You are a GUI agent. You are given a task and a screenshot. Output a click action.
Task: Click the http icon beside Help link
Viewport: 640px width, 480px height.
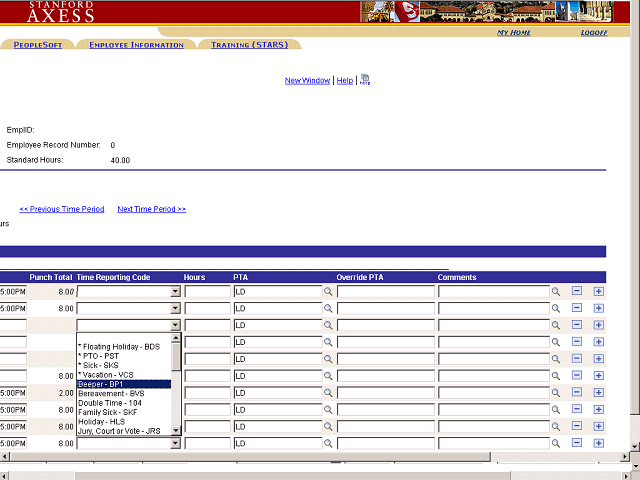click(x=365, y=80)
